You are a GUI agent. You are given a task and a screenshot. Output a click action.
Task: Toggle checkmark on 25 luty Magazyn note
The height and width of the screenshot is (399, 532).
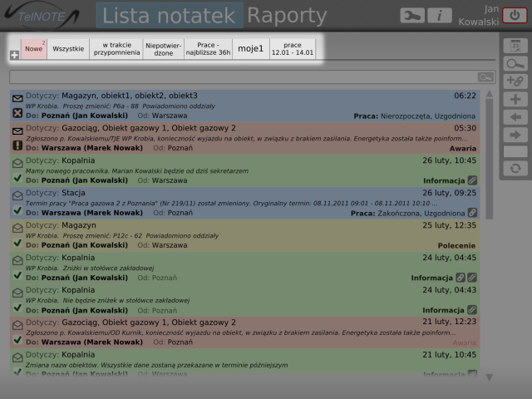pyautogui.click(x=17, y=243)
